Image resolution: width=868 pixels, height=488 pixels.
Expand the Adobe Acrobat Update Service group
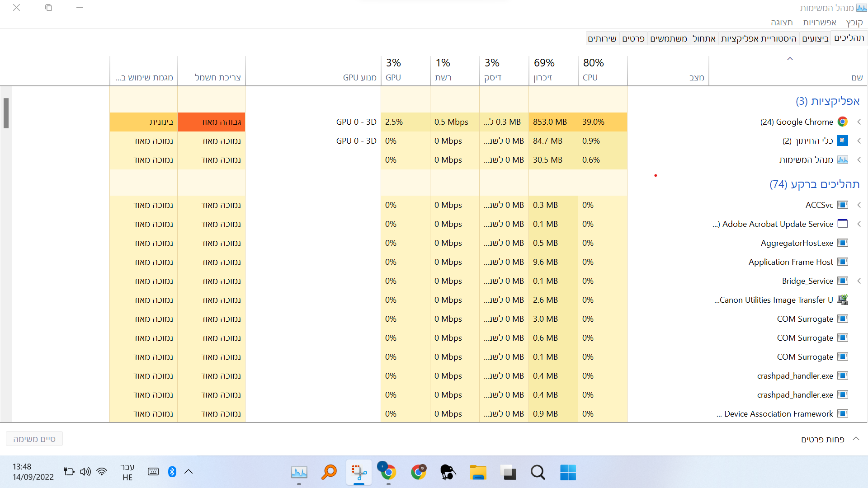pos(859,224)
